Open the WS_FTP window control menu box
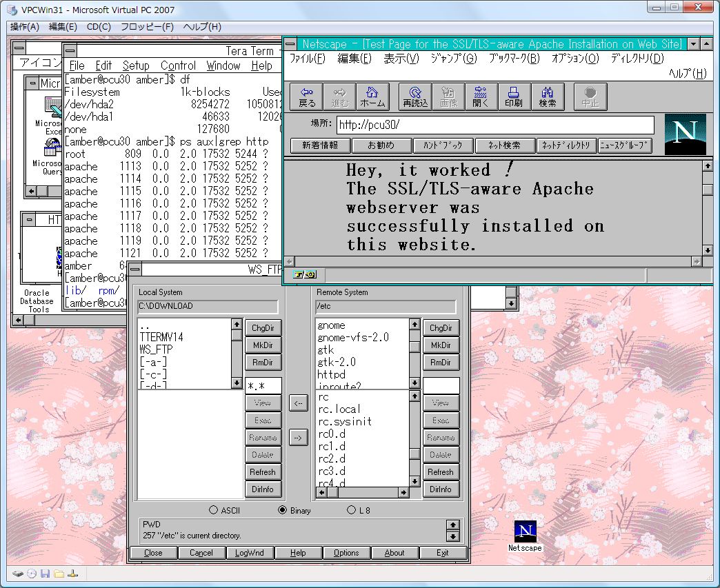 (x=135, y=269)
